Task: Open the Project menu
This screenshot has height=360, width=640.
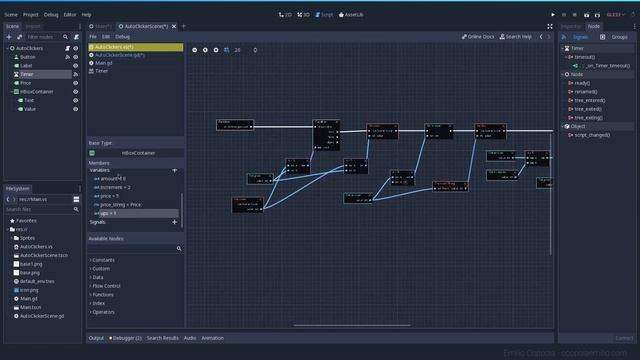Action: 31,15
